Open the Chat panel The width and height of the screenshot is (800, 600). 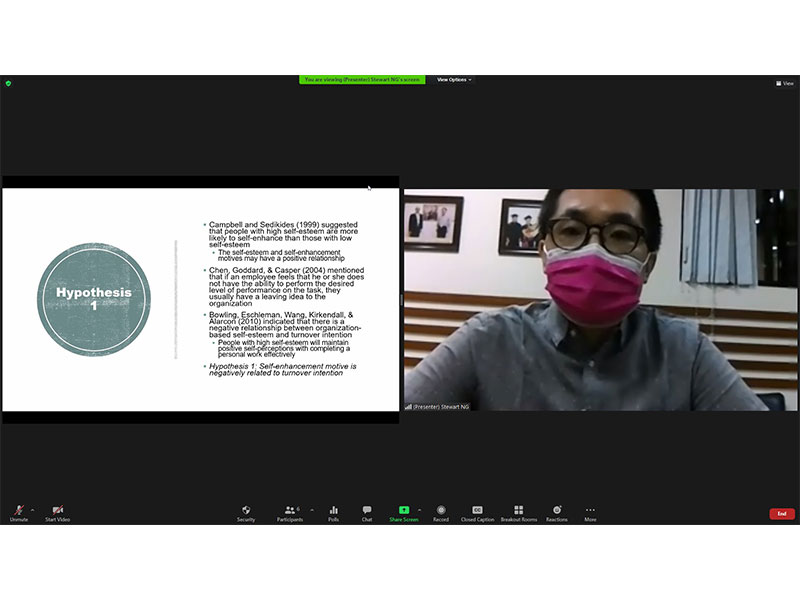pyautogui.click(x=367, y=512)
